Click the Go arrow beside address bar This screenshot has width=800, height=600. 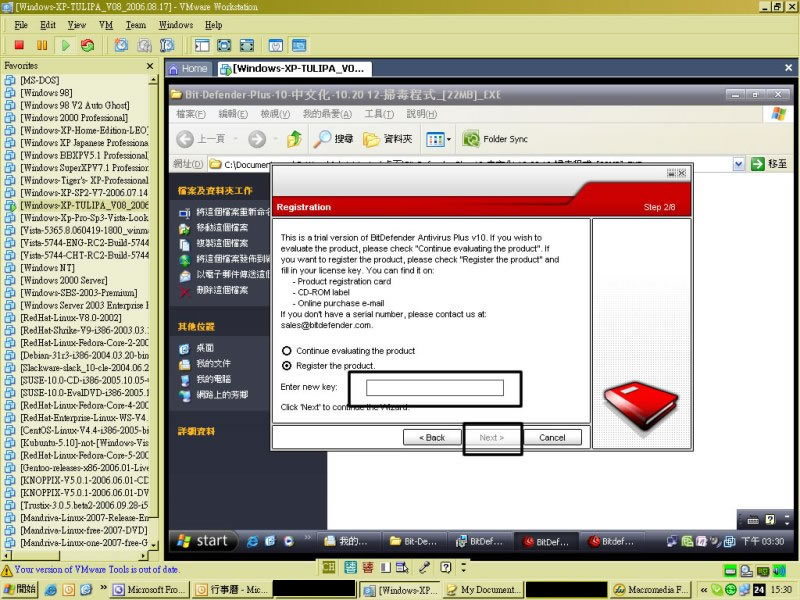click(x=758, y=164)
